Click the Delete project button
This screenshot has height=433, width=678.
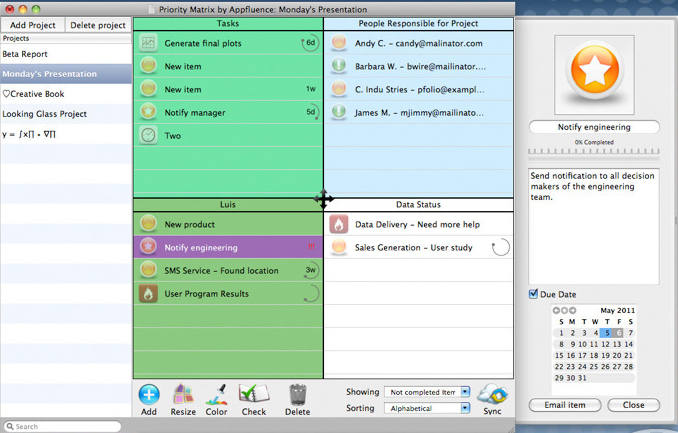pyautogui.click(x=98, y=25)
